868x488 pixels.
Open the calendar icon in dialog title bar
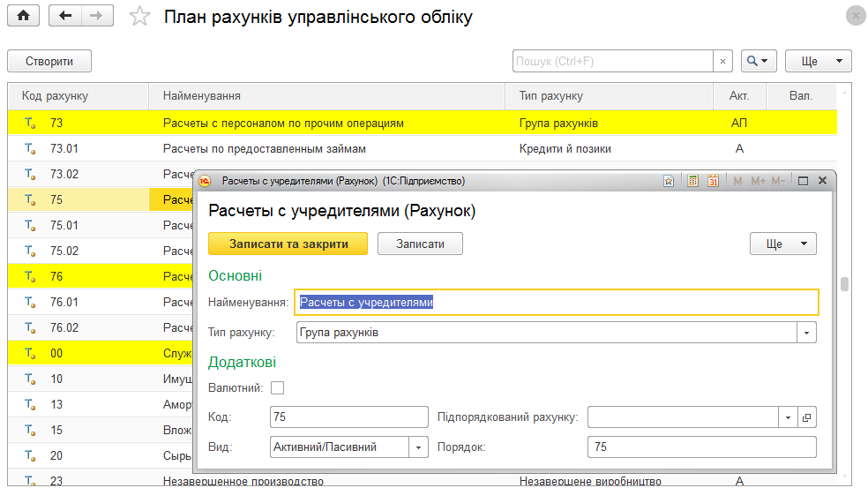tap(713, 181)
